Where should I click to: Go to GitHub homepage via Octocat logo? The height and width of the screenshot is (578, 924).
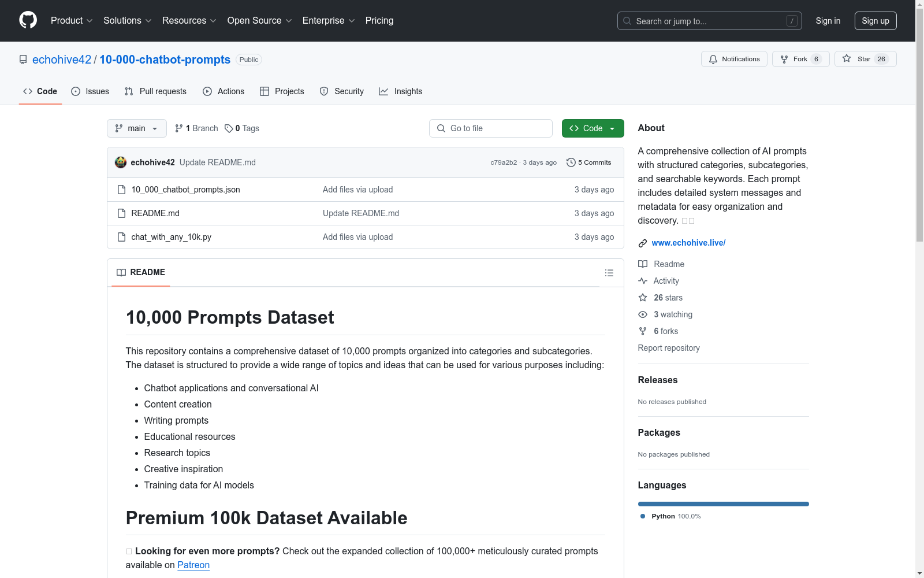[28, 20]
